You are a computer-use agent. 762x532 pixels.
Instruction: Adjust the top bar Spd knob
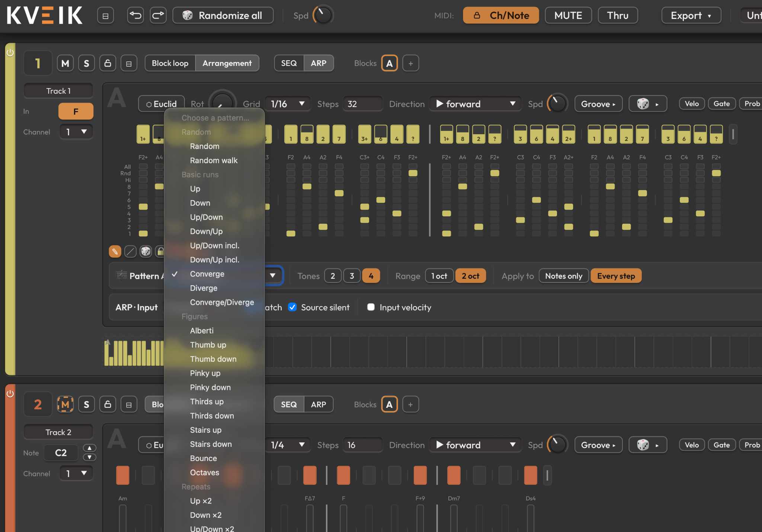(x=323, y=15)
